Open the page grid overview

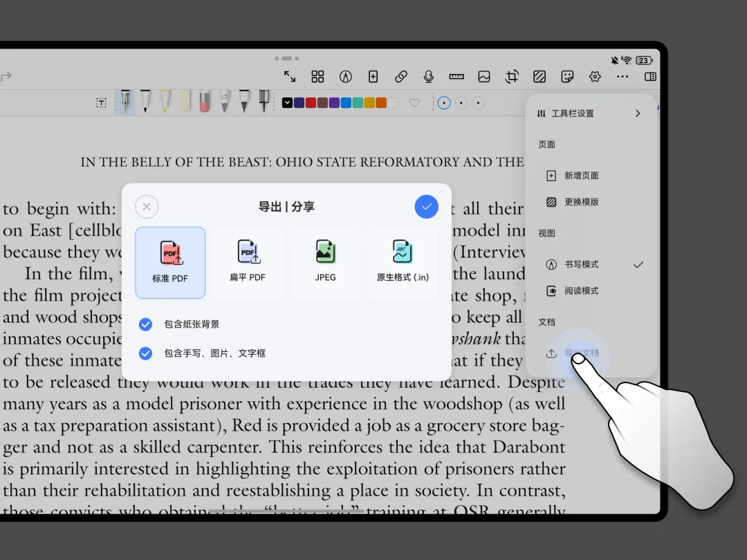point(317,76)
